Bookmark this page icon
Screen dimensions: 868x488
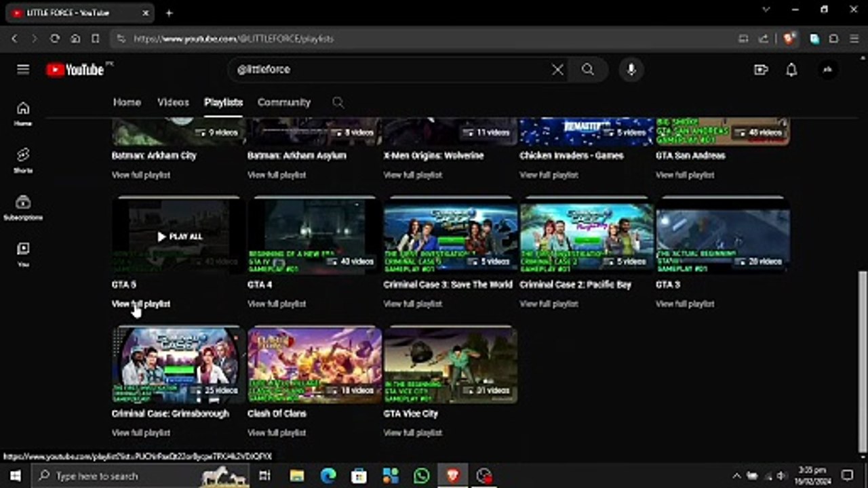pos(96,39)
